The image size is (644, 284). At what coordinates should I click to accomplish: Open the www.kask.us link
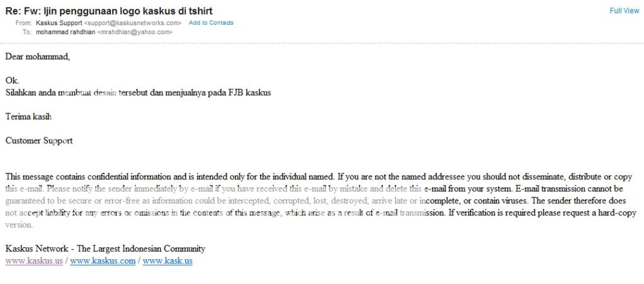168,261
